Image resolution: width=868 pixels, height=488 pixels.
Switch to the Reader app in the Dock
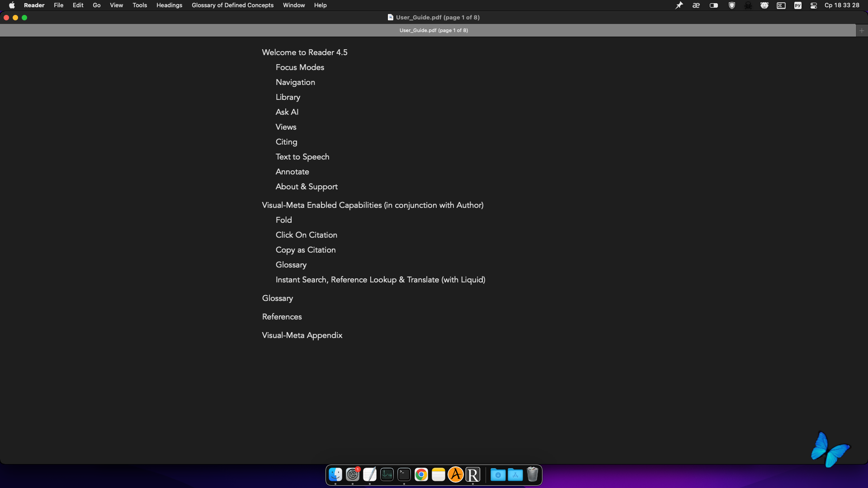(x=473, y=474)
